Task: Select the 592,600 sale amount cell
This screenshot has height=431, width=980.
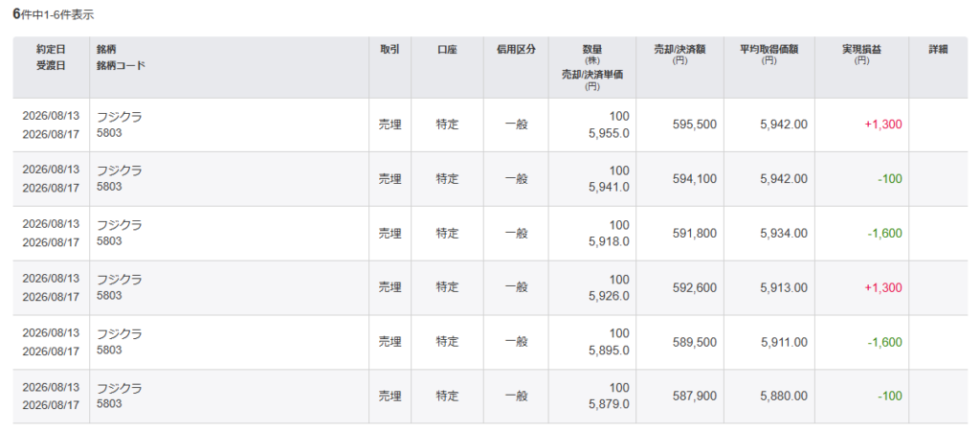Action: 680,287
